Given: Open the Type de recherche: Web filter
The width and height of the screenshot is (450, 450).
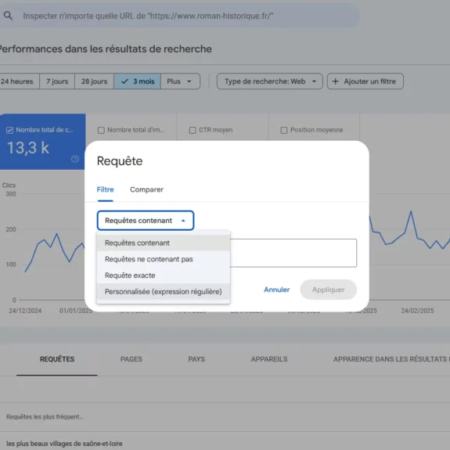Looking at the screenshot, I should tap(270, 81).
